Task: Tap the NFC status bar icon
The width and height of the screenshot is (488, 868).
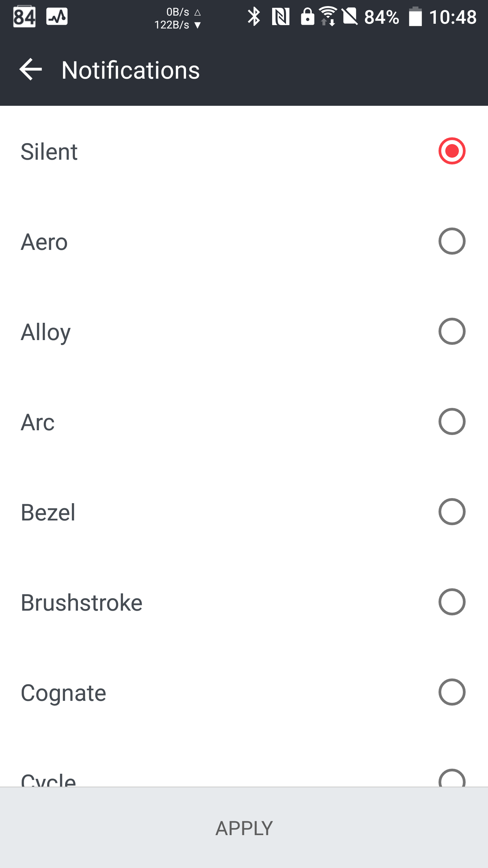Action: tap(281, 17)
